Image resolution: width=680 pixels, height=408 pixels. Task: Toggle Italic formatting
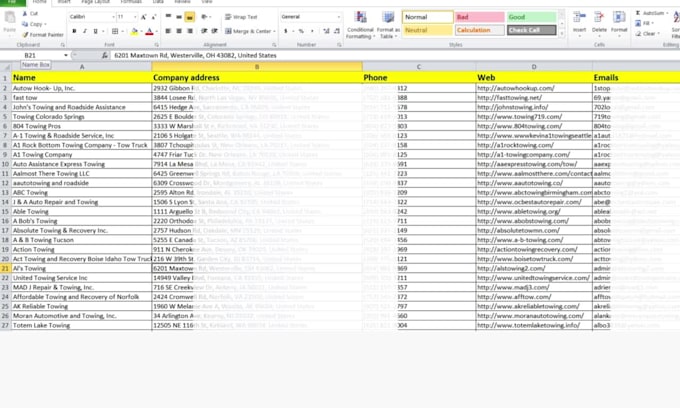coord(85,31)
